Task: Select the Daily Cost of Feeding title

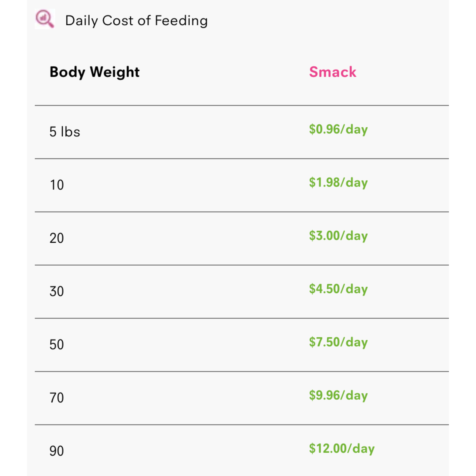Action: click(136, 21)
